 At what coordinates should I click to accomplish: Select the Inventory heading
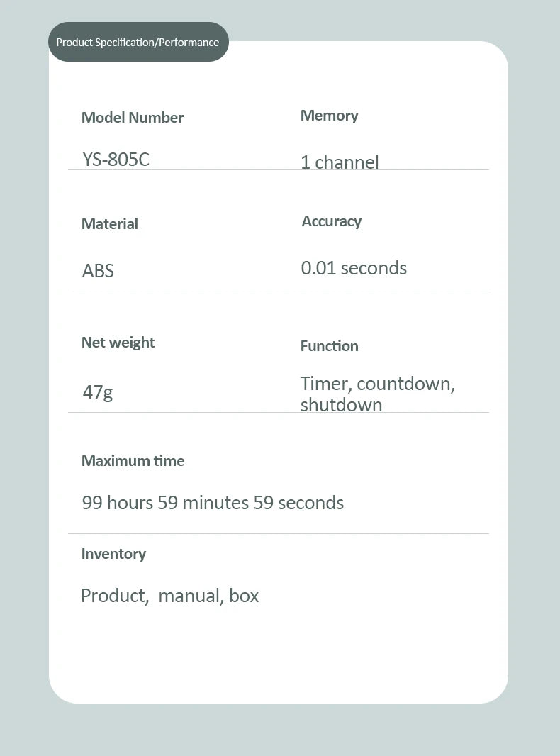(x=113, y=554)
